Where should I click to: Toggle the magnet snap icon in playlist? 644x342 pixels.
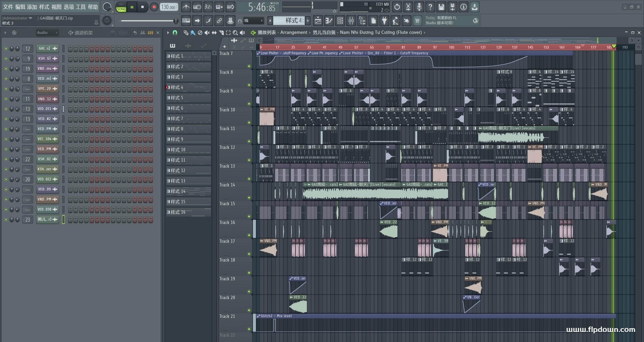coord(175,33)
